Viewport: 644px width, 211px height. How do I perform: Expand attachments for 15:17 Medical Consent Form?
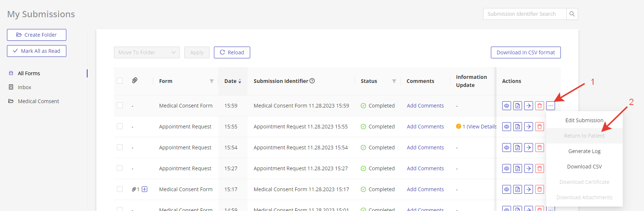point(145,189)
